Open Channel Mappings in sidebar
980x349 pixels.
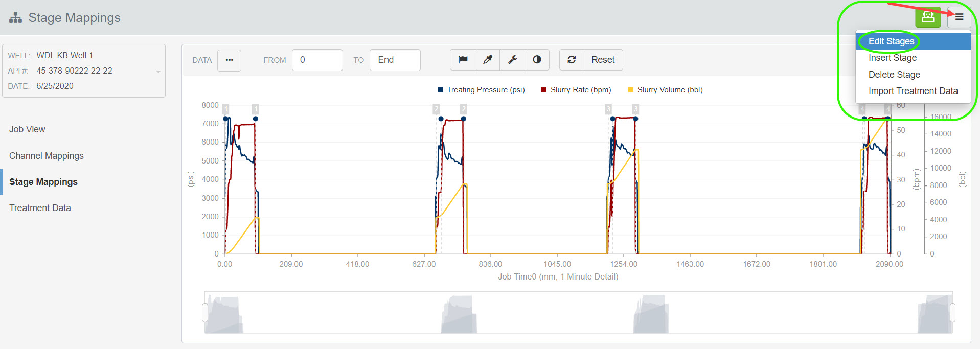point(47,156)
